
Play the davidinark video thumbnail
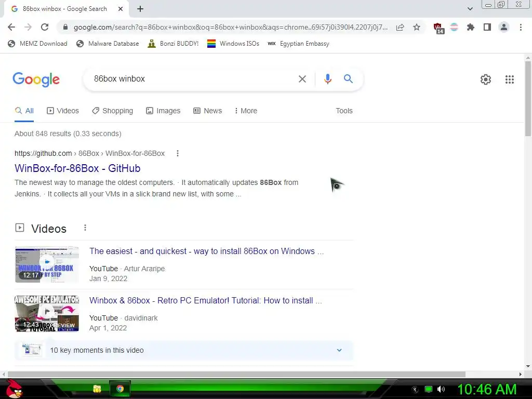click(x=47, y=314)
